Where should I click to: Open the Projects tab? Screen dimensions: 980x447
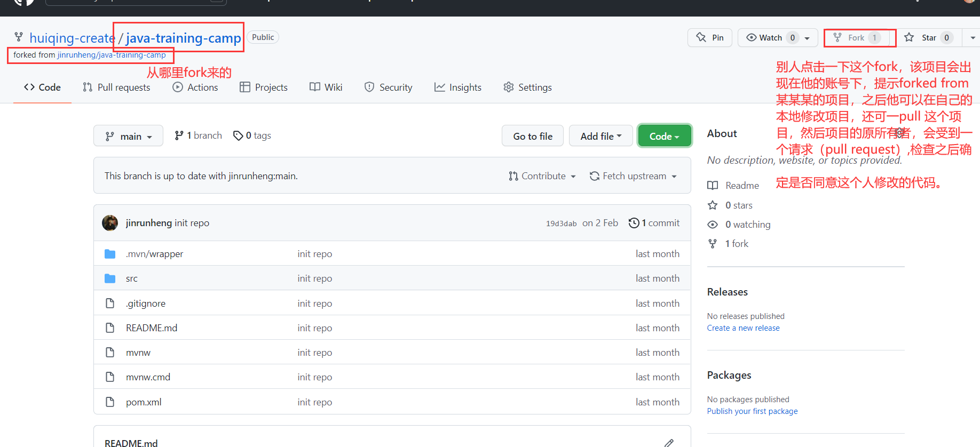coord(264,87)
